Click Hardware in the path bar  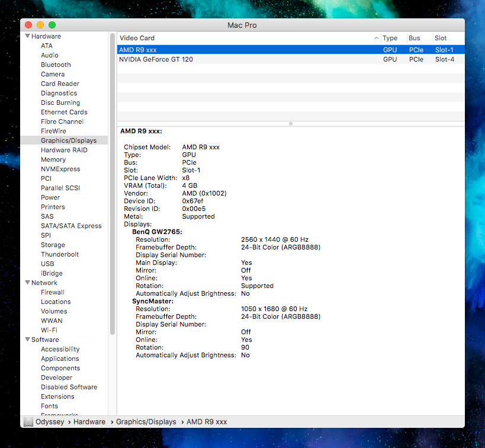89,422
